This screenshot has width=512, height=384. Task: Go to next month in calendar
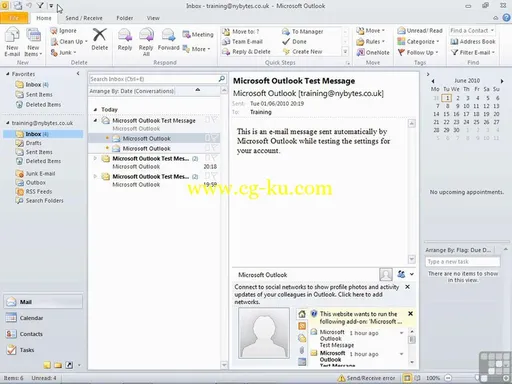[x=501, y=81]
